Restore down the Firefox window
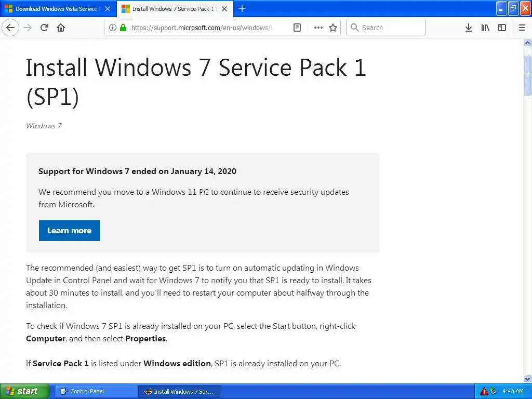The height and width of the screenshot is (399, 532). pos(513,9)
